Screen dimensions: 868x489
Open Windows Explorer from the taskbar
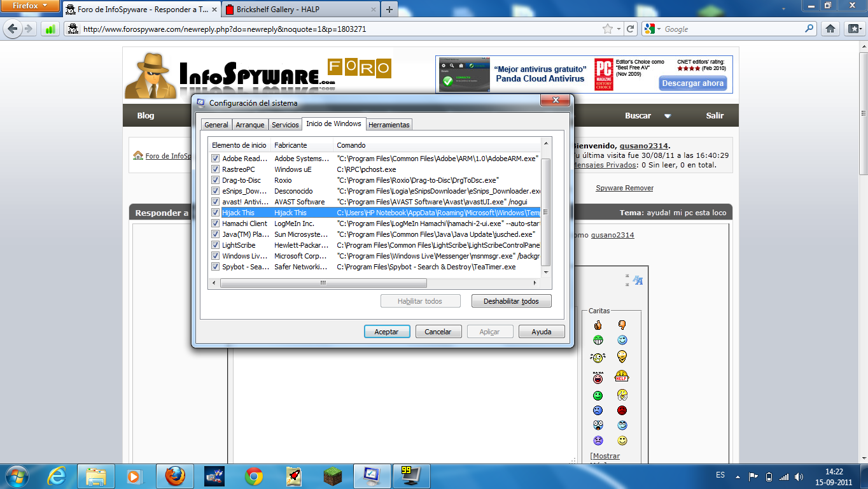pos(97,476)
